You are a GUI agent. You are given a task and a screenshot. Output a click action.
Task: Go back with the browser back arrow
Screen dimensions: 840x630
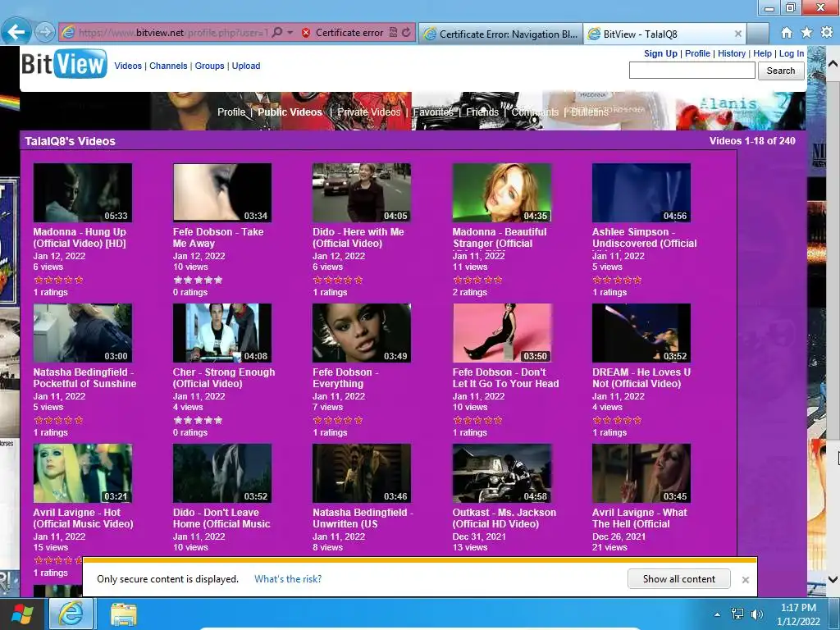pos(16,32)
